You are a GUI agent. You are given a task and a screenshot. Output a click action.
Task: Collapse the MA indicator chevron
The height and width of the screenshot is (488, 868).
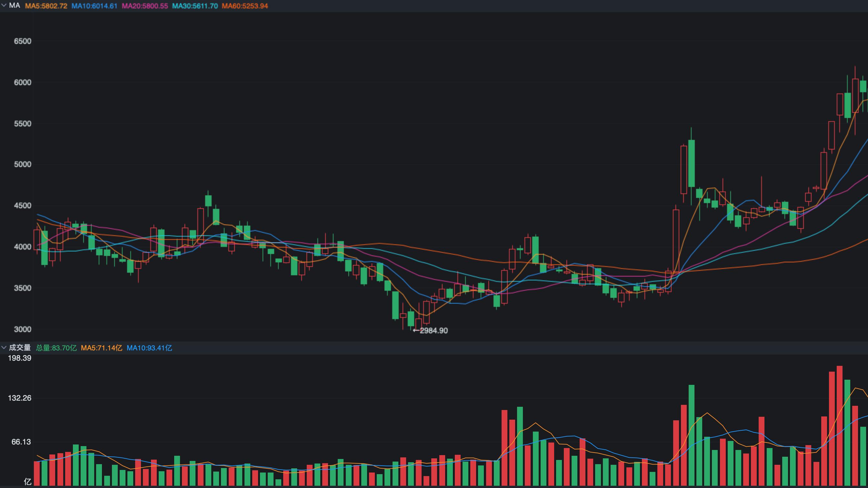click(4, 6)
